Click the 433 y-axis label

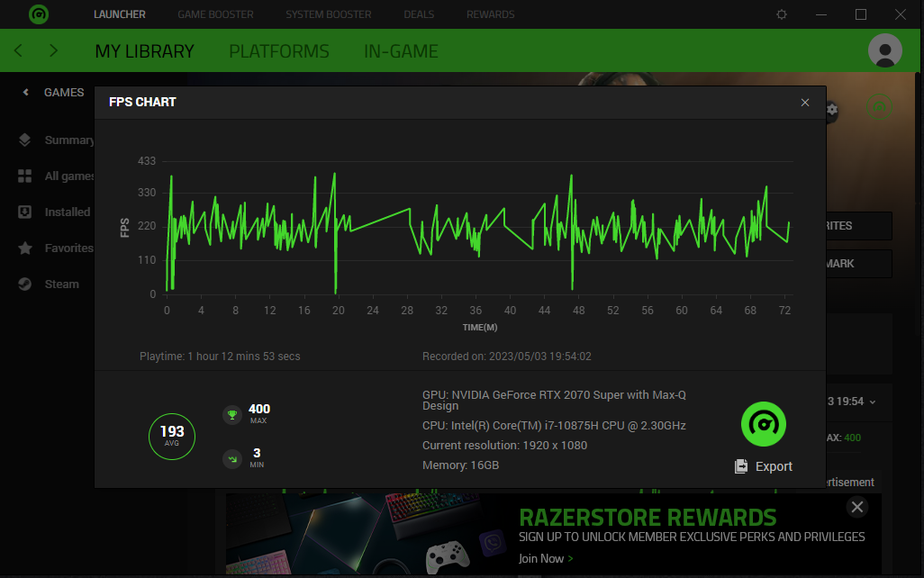147,161
